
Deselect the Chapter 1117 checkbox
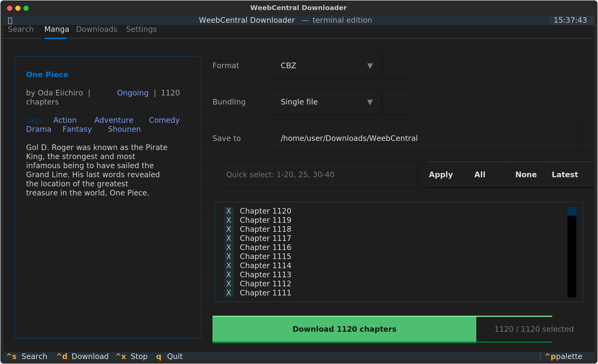click(229, 238)
